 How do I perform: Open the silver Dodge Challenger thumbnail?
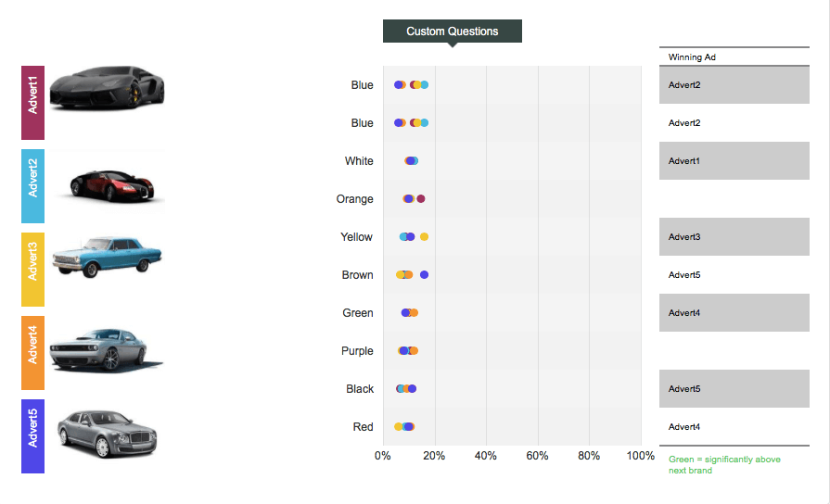(x=106, y=349)
